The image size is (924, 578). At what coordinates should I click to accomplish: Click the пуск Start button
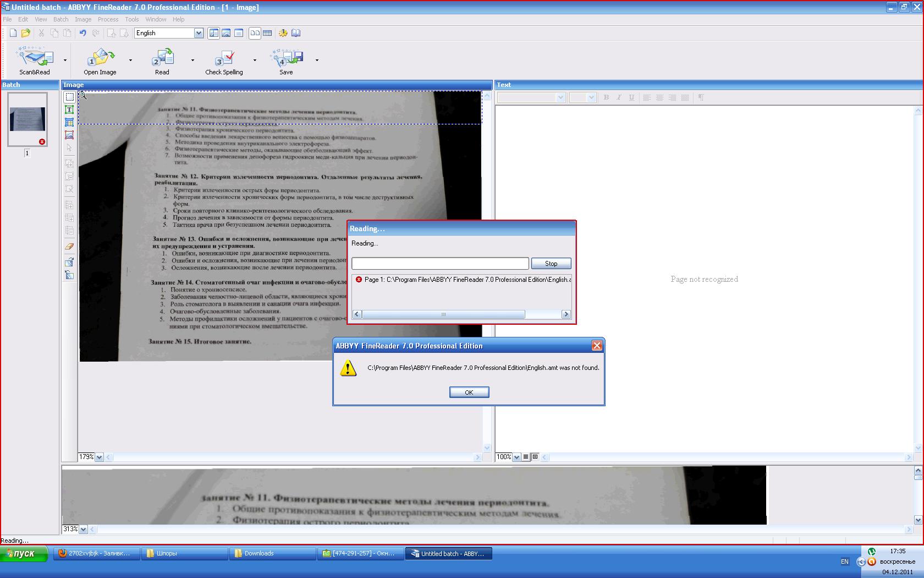pyautogui.click(x=25, y=554)
